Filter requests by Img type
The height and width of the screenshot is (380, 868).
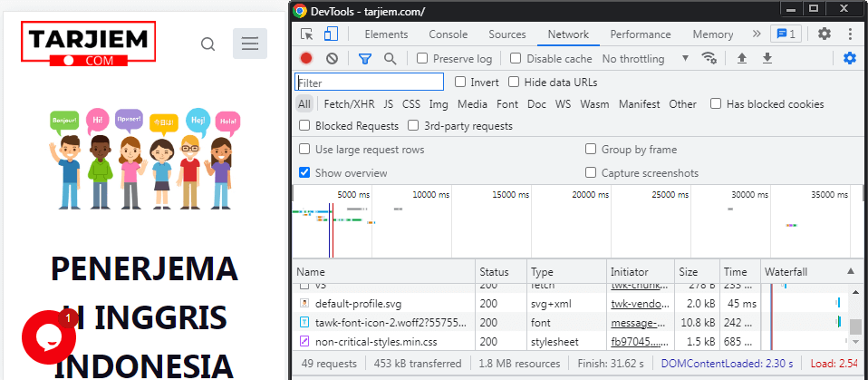(439, 103)
